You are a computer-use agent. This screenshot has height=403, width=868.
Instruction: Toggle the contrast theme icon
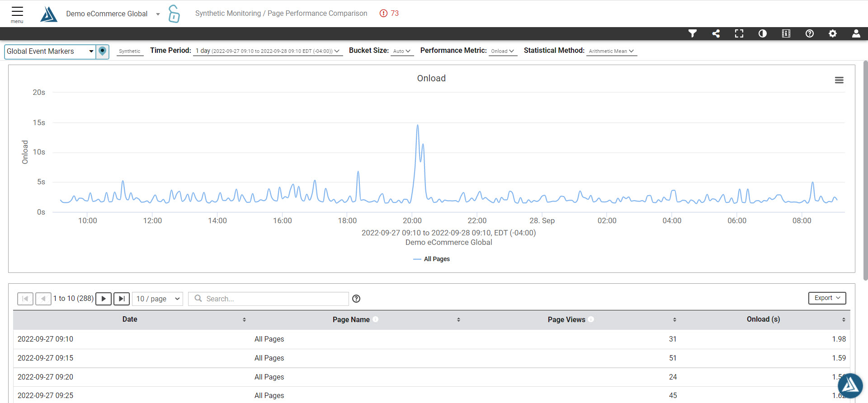point(763,33)
